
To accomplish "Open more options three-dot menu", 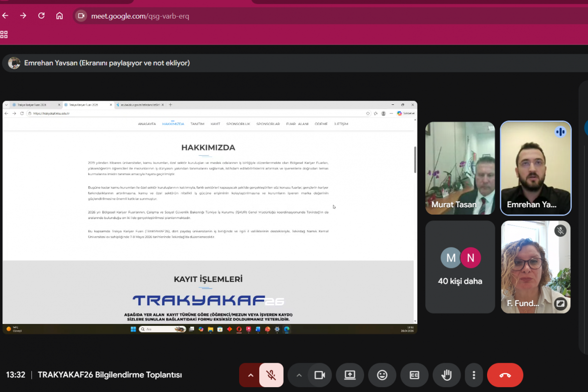I will pos(474,375).
